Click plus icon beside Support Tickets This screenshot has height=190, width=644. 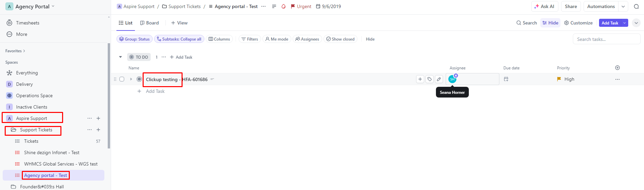(98, 130)
